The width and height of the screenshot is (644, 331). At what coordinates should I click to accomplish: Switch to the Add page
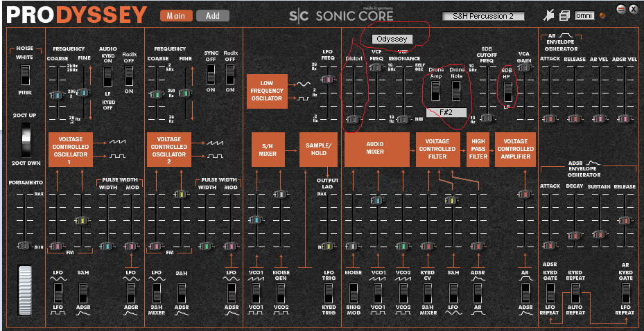212,15
